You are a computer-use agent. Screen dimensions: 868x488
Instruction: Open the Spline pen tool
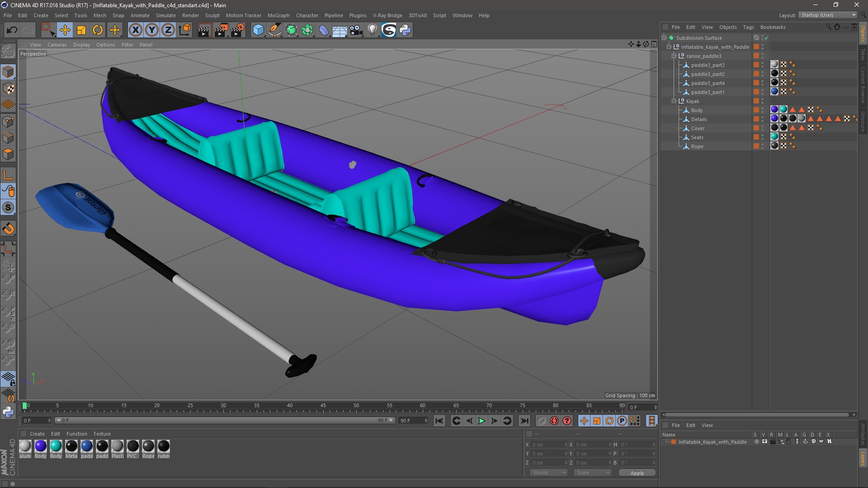(x=275, y=30)
